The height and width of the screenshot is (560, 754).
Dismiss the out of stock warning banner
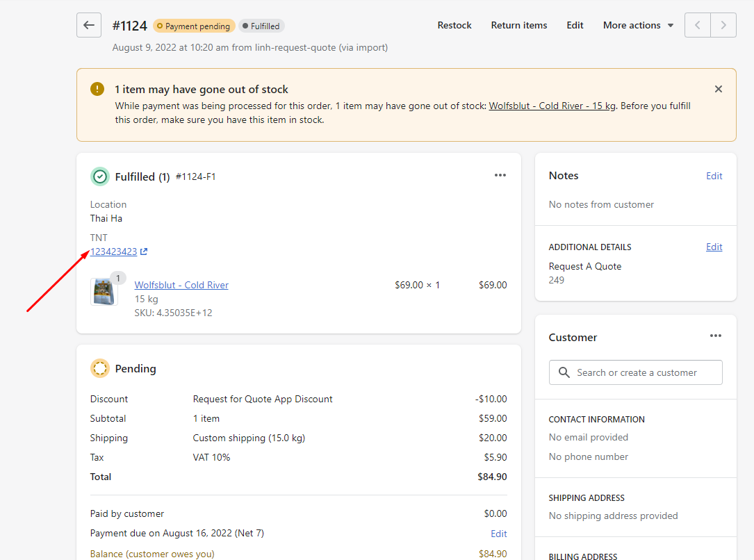(719, 89)
